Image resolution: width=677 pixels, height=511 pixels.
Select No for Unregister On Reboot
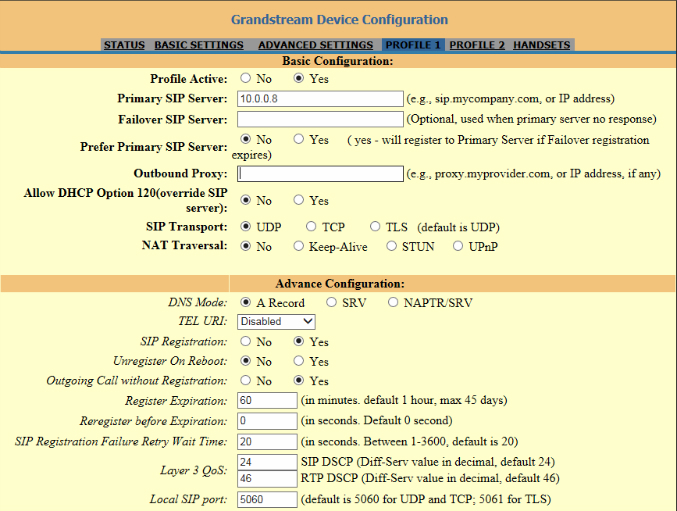point(246,360)
